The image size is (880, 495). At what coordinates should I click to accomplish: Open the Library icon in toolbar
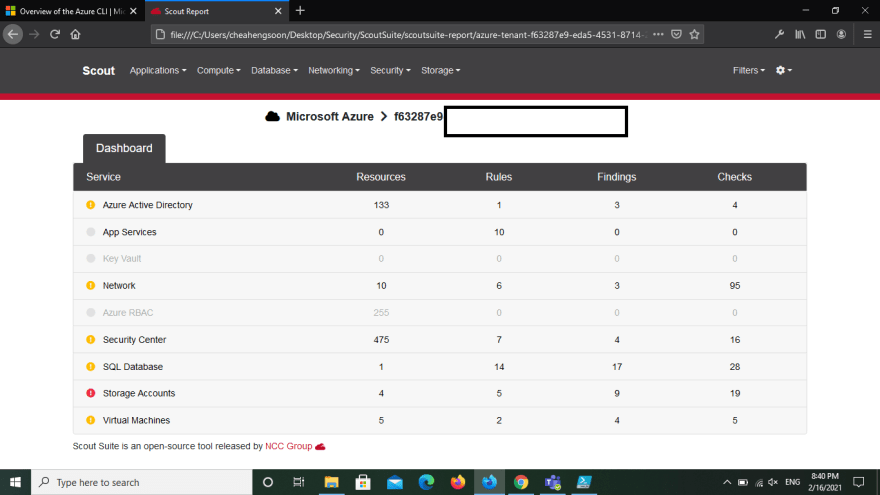pyautogui.click(x=800, y=34)
